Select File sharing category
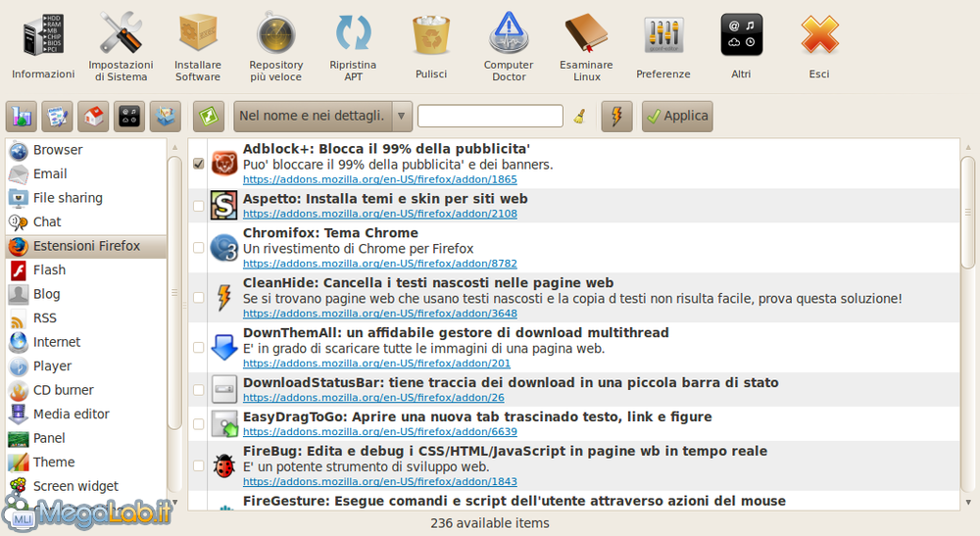Image resolution: width=980 pixels, height=536 pixels. pyautogui.click(x=86, y=198)
